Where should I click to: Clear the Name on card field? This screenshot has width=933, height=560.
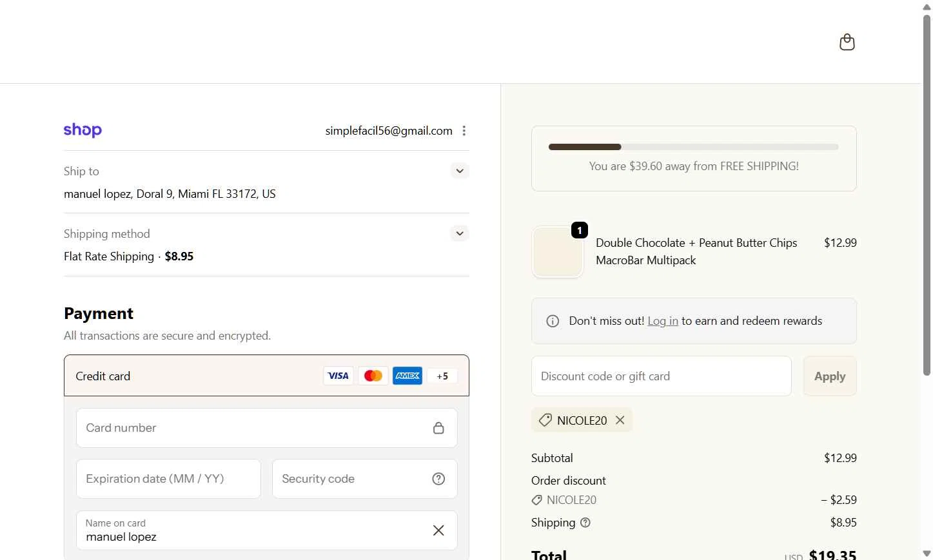coord(438,530)
